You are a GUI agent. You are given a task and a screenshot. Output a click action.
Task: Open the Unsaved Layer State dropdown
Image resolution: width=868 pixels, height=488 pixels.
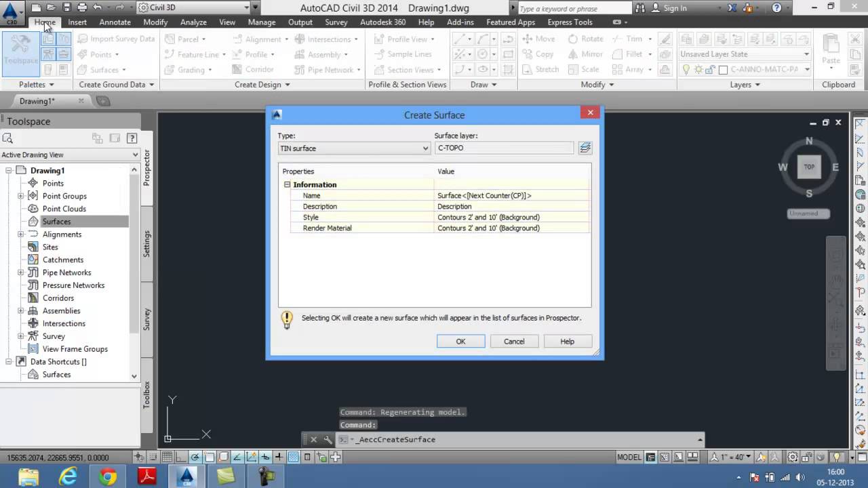point(745,54)
